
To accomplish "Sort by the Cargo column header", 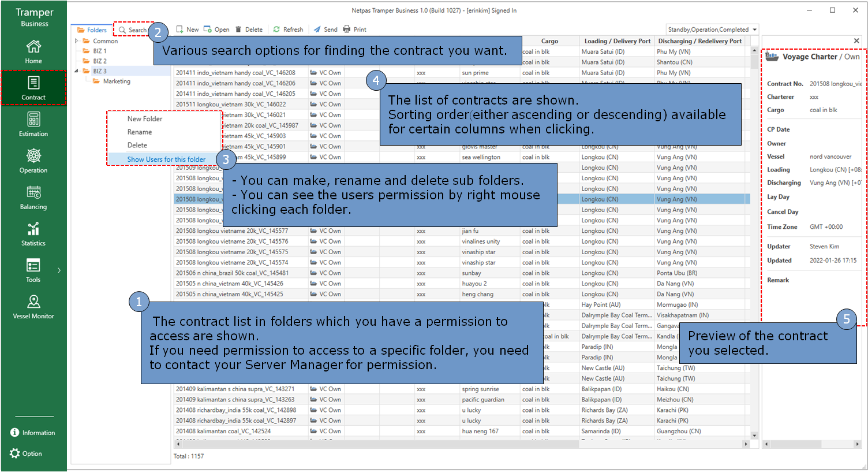I will click(549, 41).
